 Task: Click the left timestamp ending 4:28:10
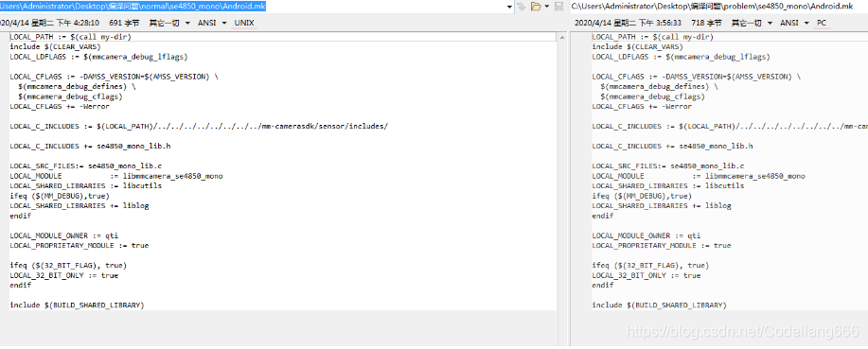pos(50,23)
